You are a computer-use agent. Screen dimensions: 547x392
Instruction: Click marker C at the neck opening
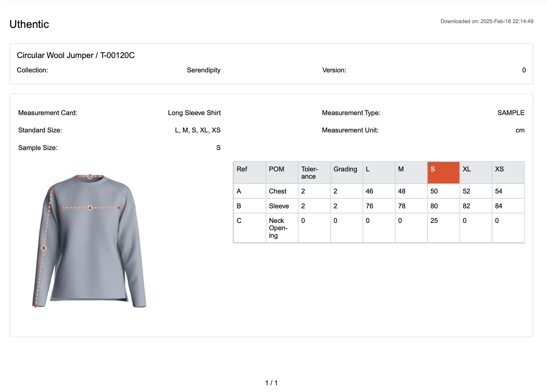(x=90, y=176)
